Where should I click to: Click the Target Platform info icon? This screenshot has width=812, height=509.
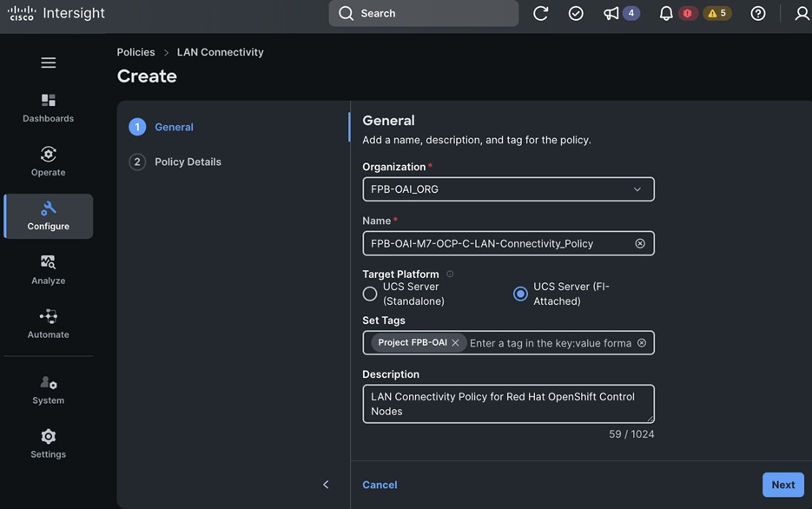(450, 274)
